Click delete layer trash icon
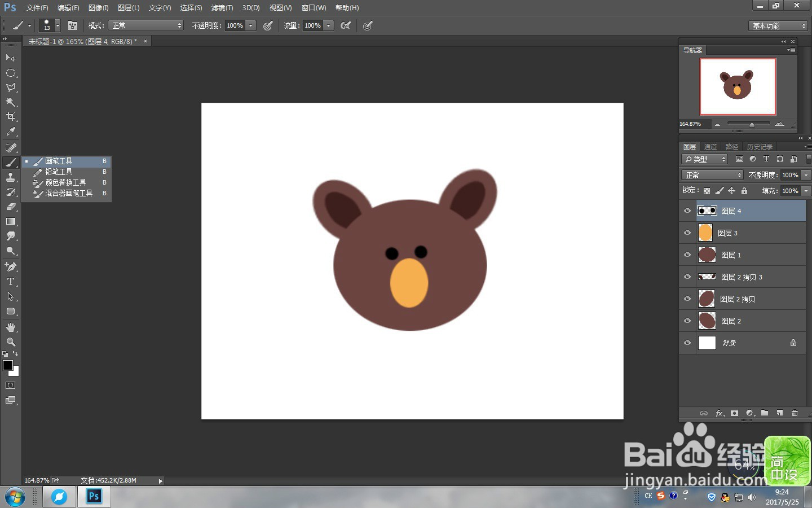This screenshot has height=508, width=812. [795, 413]
